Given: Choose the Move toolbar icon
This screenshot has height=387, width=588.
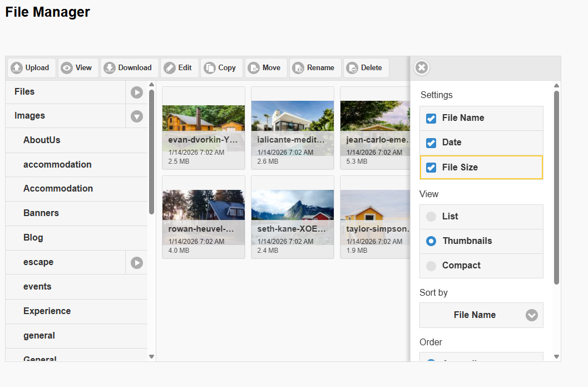Looking at the screenshot, I should click(x=254, y=68).
